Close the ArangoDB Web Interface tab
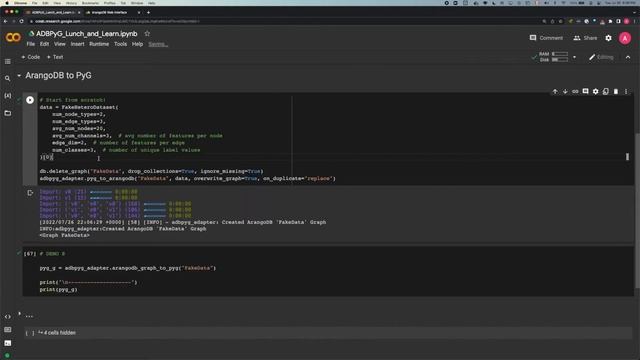640x360 pixels. (x=139, y=13)
